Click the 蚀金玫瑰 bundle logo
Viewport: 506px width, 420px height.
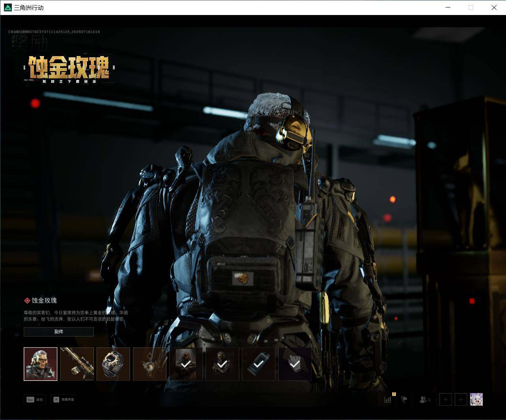coord(70,69)
